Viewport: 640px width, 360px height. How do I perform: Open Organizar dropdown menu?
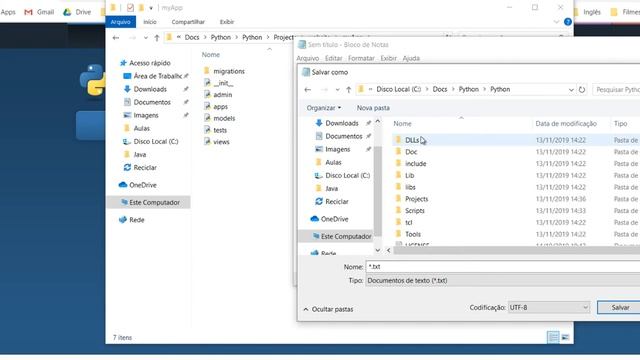point(324,108)
